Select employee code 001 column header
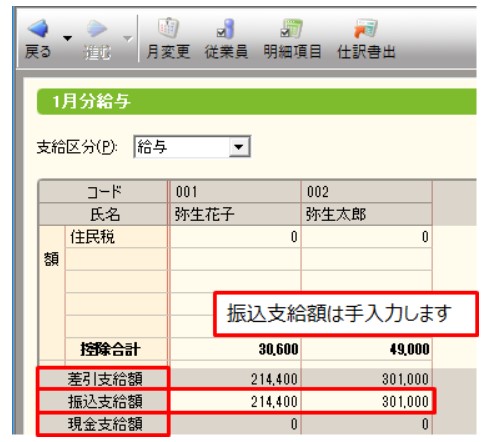This screenshot has height=442, width=491. pyautogui.click(x=235, y=192)
